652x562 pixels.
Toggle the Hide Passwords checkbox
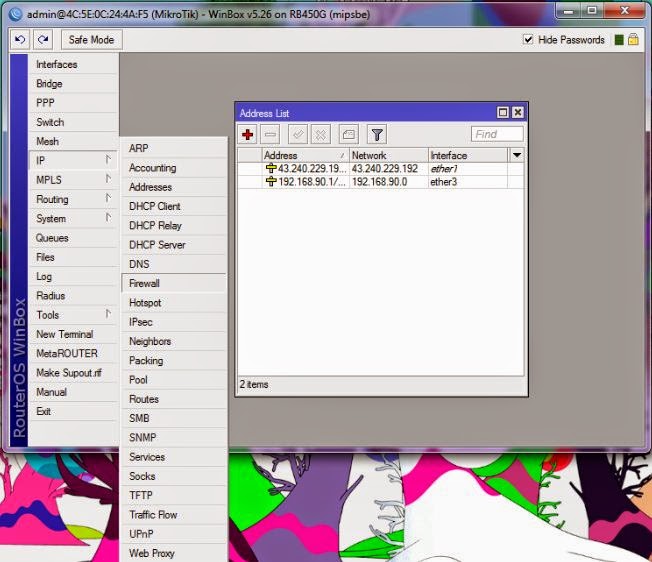(528, 39)
